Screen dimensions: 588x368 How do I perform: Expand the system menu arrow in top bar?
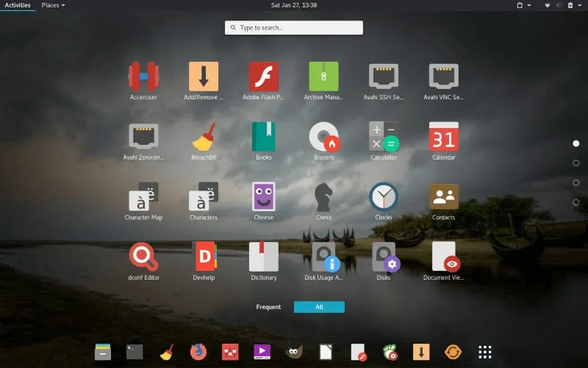[x=580, y=5]
